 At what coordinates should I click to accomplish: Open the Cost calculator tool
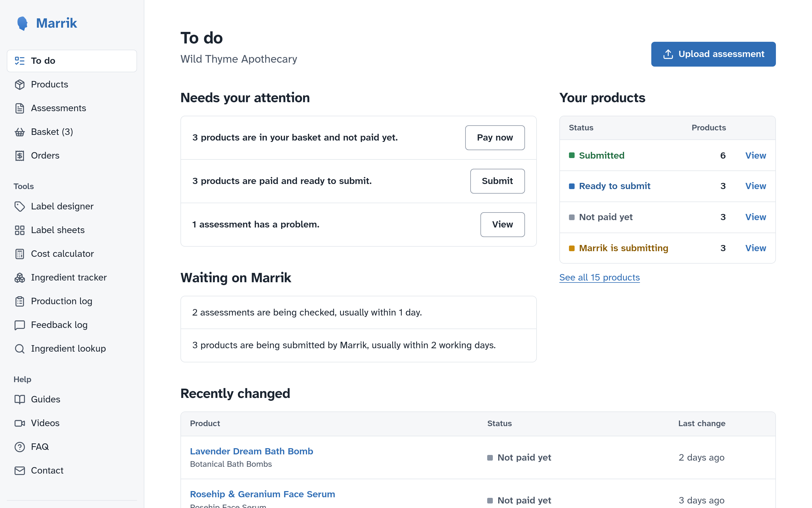click(x=72, y=254)
